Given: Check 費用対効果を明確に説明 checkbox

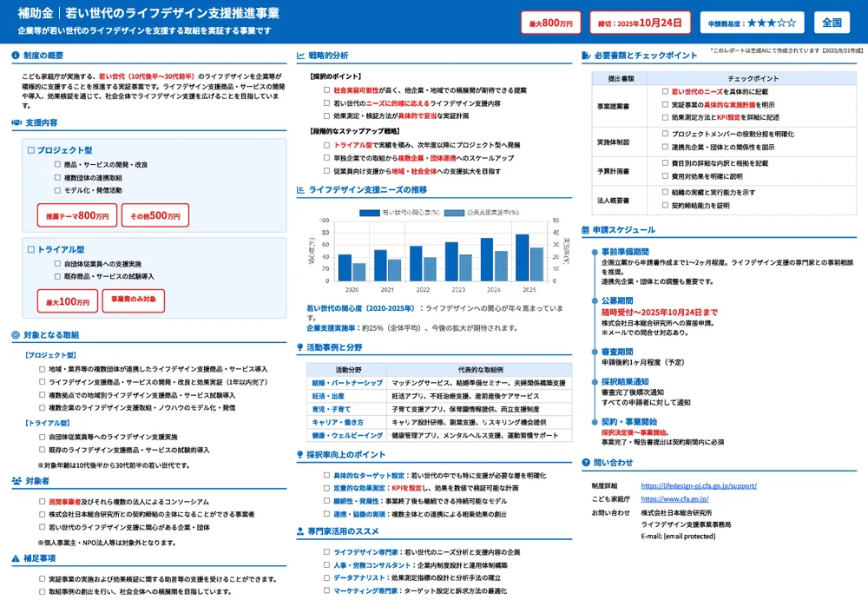Looking at the screenshot, I should (666, 176).
